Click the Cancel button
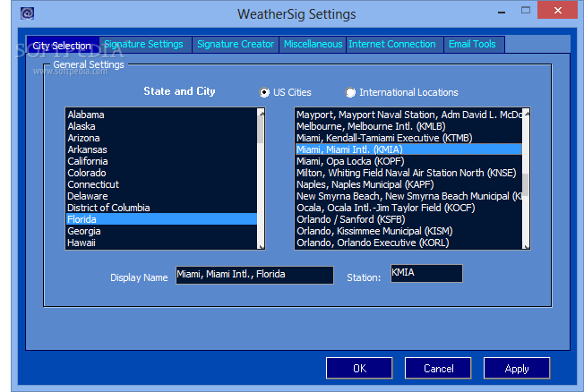Image resolution: width=584 pixels, height=392 pixels. [x=438, y=368]
